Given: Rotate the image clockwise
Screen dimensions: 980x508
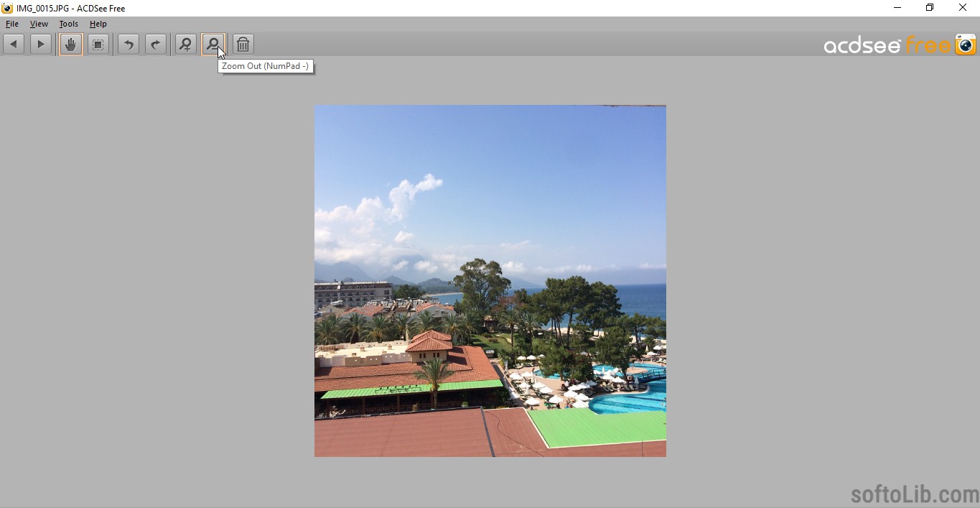Looking at the screenshot, I should tap(156, 45).
